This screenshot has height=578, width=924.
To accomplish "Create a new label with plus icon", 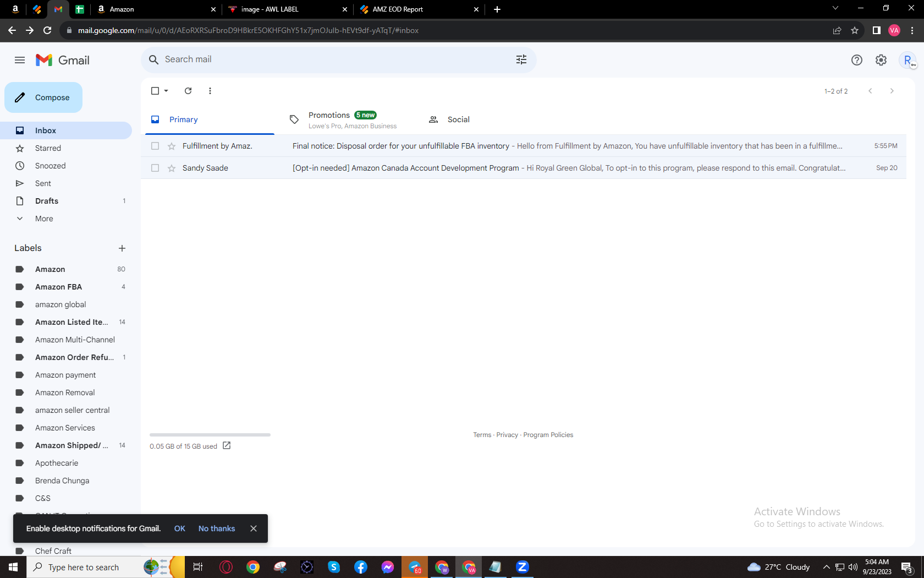I will click(x=122, y=248).
